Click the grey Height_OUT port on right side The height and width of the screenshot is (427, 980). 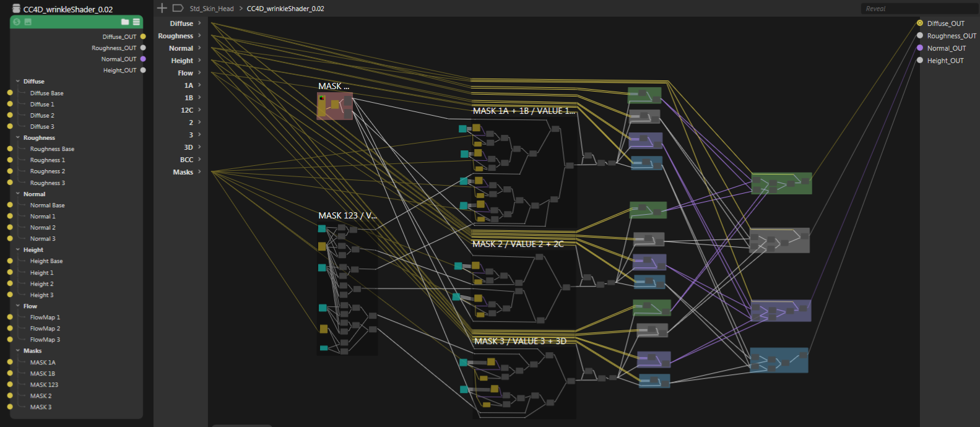tap(920, 60)
